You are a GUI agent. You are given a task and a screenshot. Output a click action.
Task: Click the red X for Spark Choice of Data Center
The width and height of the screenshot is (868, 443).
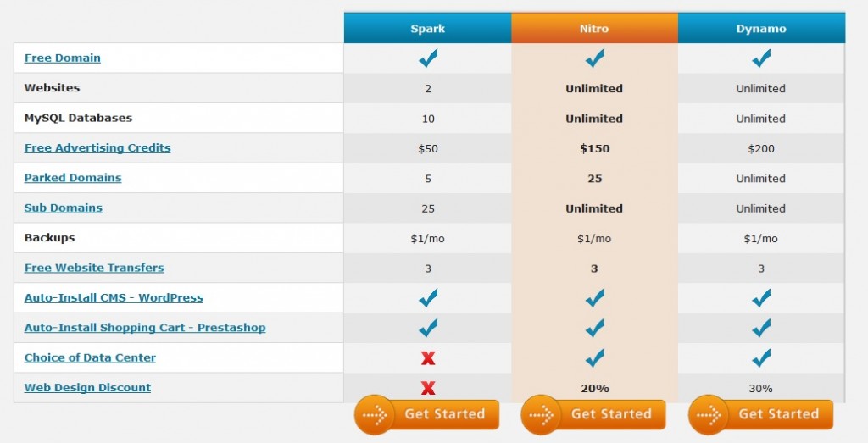click(428, 358)
